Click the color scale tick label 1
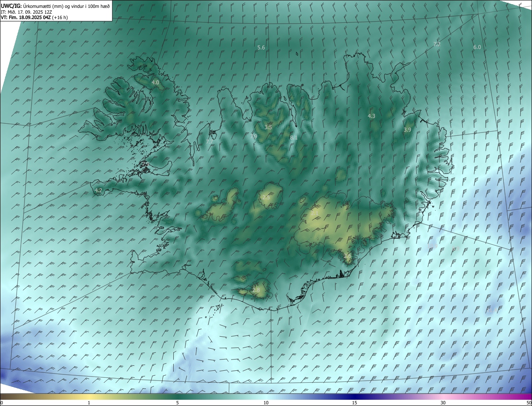Viewport: 532px width, 406px height. [x=89, y=403]
